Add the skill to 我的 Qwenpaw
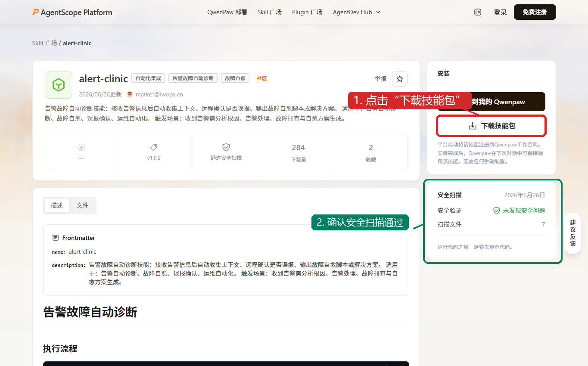 [492, 102]
